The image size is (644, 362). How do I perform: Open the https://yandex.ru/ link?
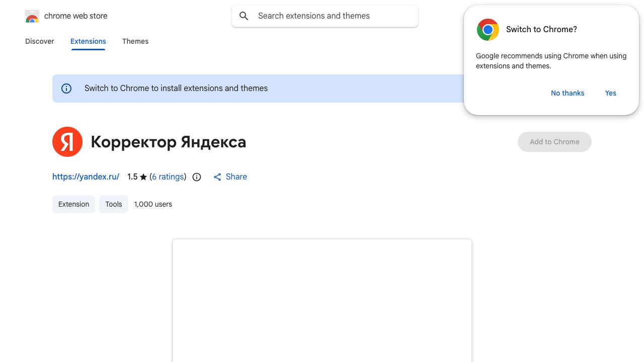coord(86,177)
